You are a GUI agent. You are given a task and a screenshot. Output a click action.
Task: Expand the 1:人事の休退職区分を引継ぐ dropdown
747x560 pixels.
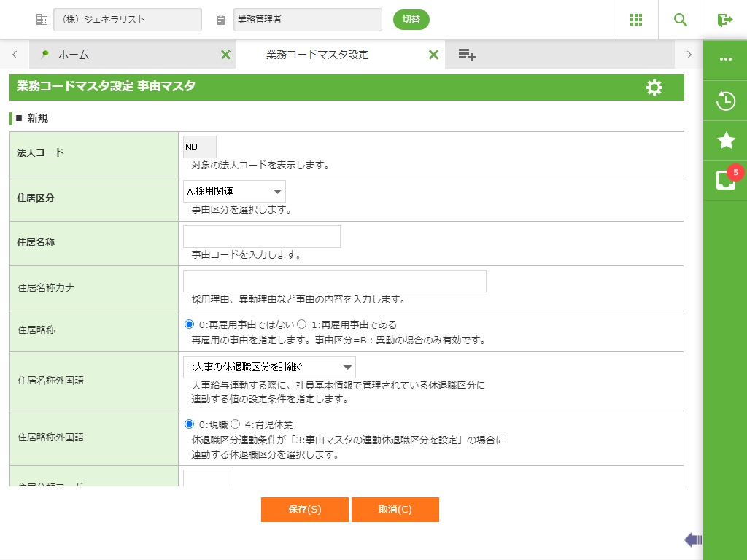(x=269, y=367)
